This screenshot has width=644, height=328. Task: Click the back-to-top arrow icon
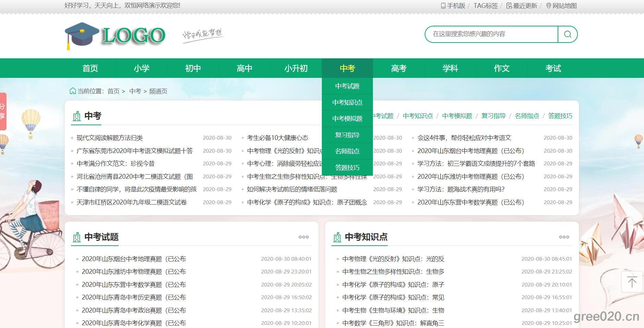(632, 282)
